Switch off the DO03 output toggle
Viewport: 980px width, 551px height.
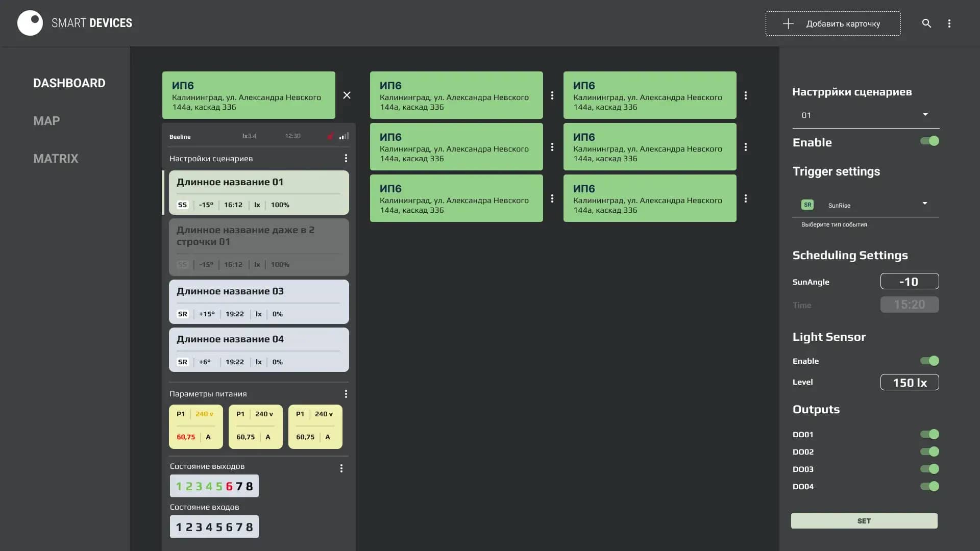(929, 469)
